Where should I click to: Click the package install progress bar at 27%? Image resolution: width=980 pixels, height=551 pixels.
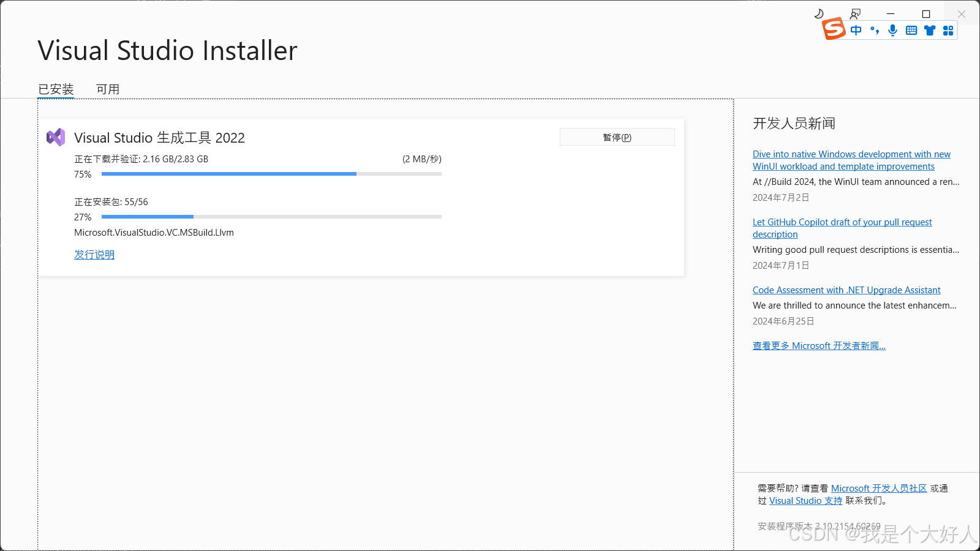(x=271, y=217)
